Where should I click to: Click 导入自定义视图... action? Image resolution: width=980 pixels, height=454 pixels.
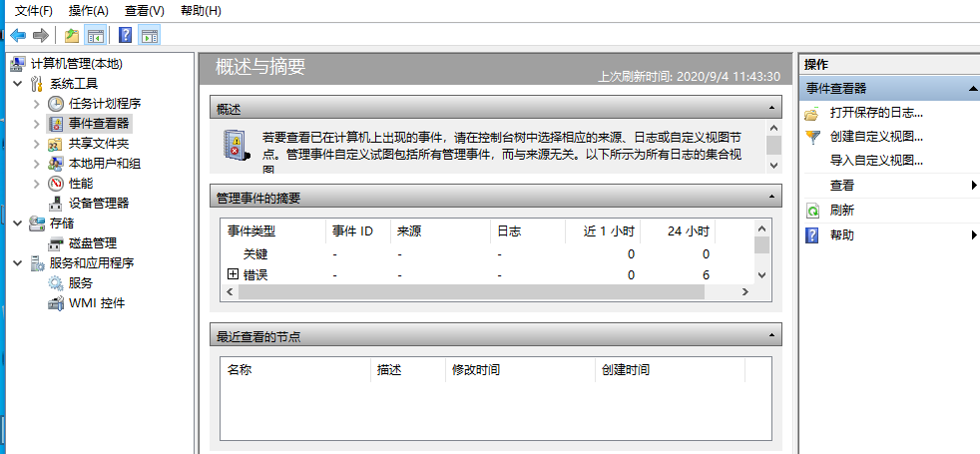tap(877, 161)
